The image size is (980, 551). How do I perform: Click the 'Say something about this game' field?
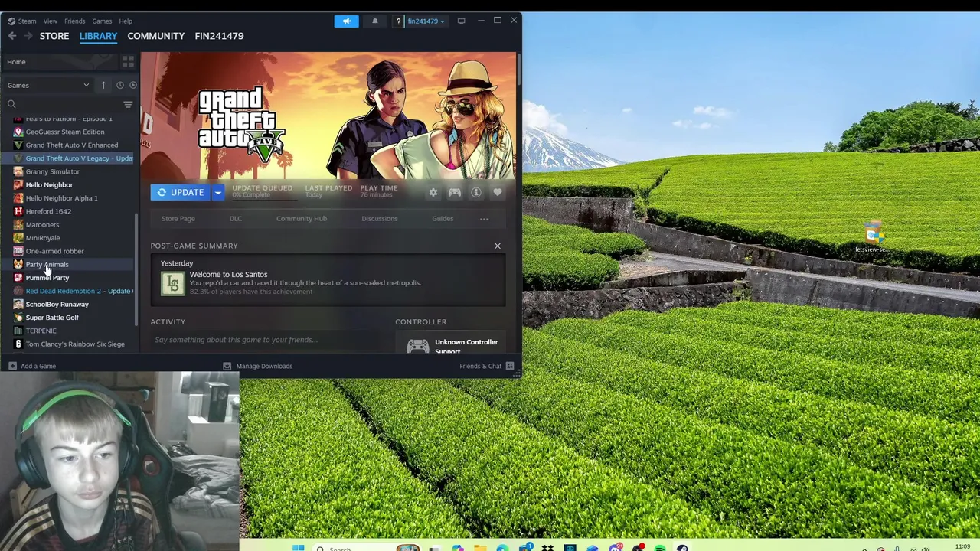point(268,340)
